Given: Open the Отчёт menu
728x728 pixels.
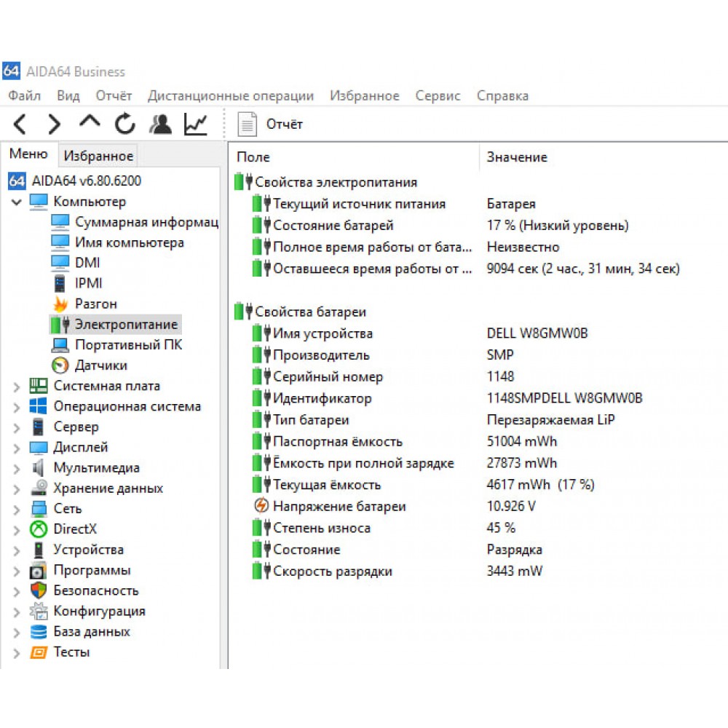Looking at the screenshot, I should click(114, 95).
